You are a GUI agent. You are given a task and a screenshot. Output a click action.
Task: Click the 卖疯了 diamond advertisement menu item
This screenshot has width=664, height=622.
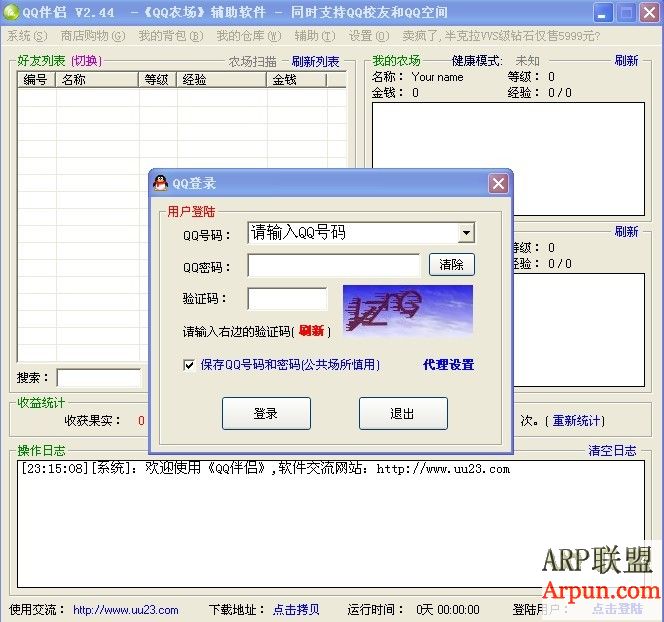pyautogui.click(x=501, y=36)
